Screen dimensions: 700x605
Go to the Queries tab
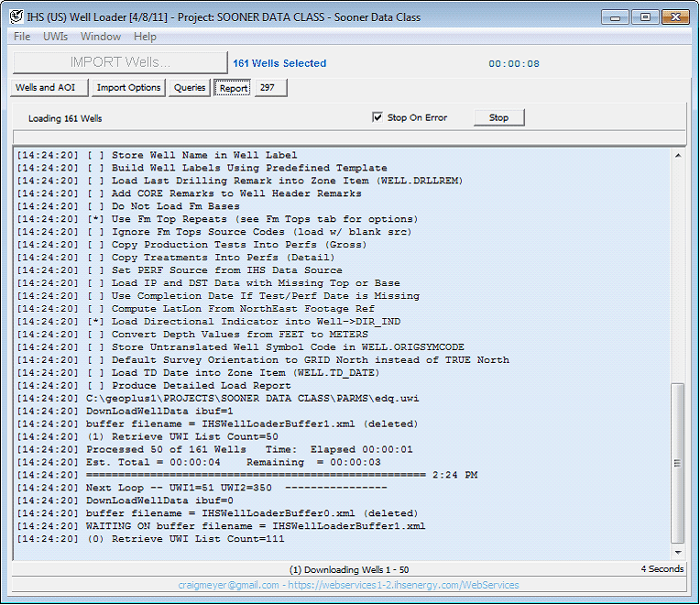tap(190, 88)
